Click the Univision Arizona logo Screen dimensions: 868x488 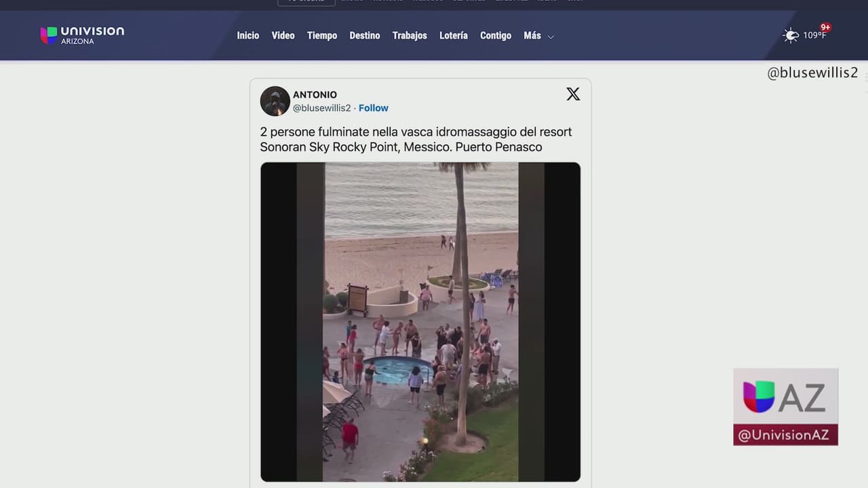tap(82, 35)
